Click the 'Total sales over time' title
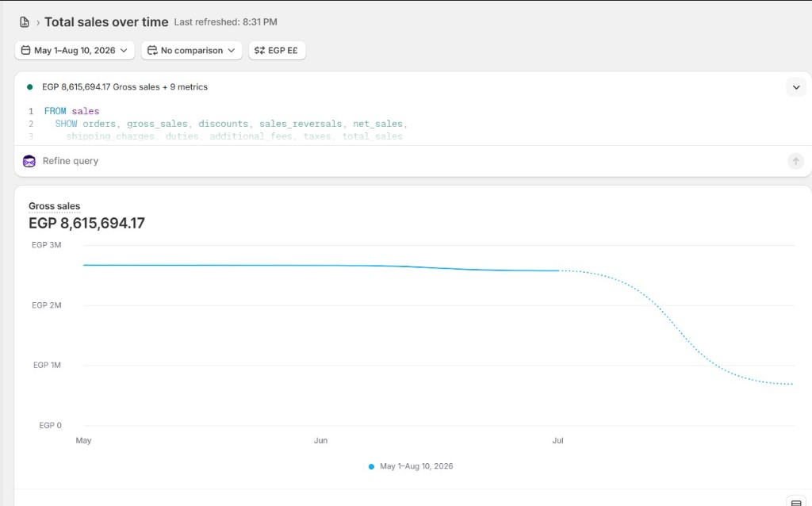 [106, 22]
